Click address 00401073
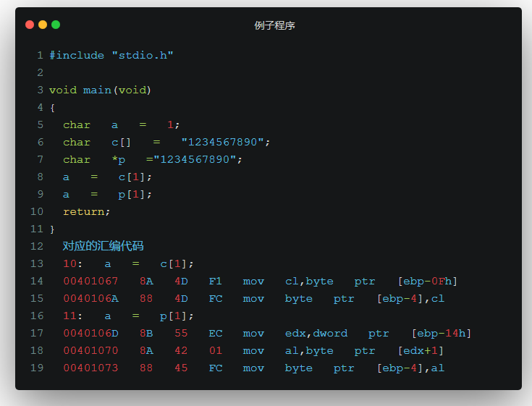The height and width of the screenshot is (406, 532). [x=90, y=368]
